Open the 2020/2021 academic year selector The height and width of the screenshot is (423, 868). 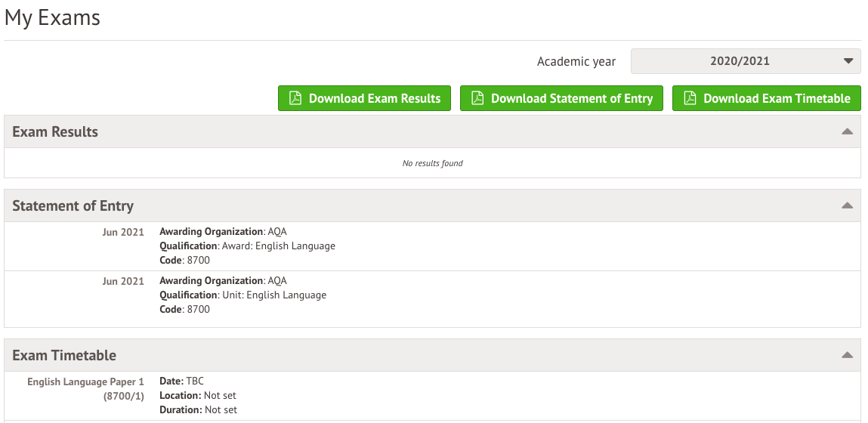[740, 61]
